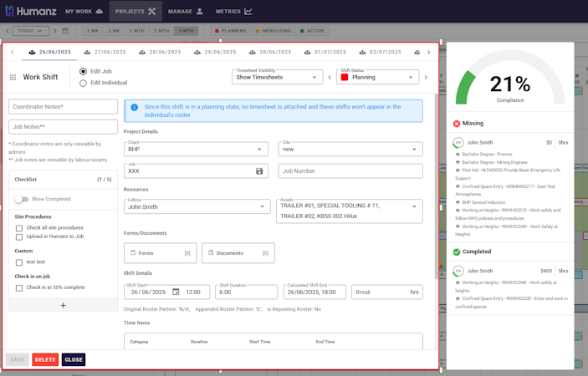Select the Edit Job radio button

coord(83,71)
